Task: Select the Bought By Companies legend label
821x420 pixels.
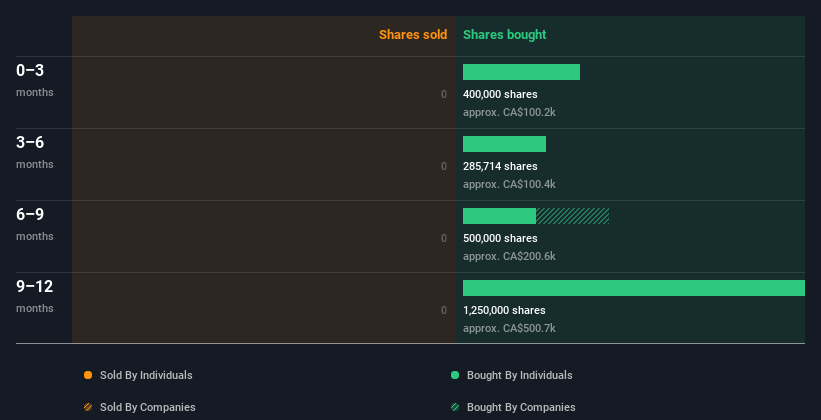Action: [521, 407]
